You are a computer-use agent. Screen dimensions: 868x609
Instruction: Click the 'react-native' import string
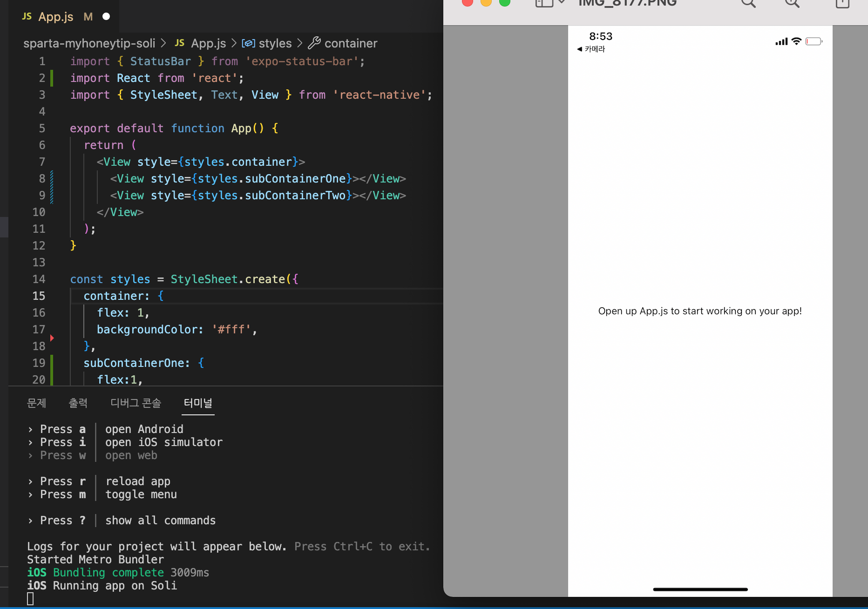[380, 95]
